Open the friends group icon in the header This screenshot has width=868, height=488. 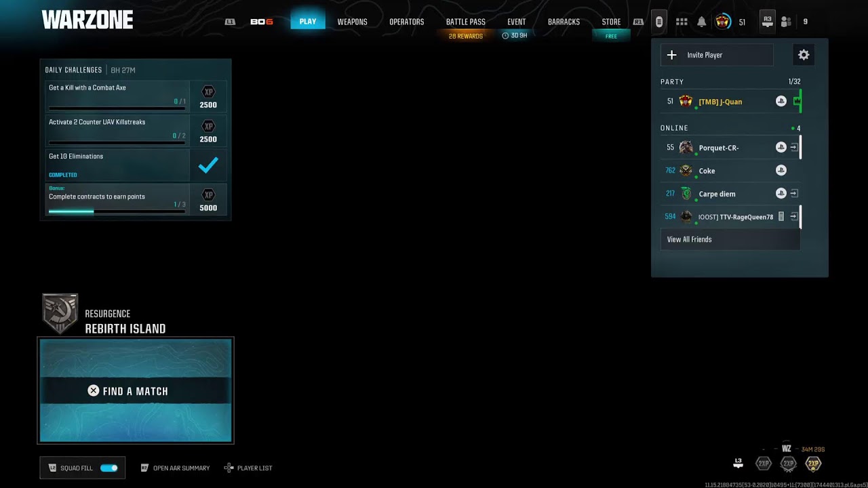tap(786, 22)
